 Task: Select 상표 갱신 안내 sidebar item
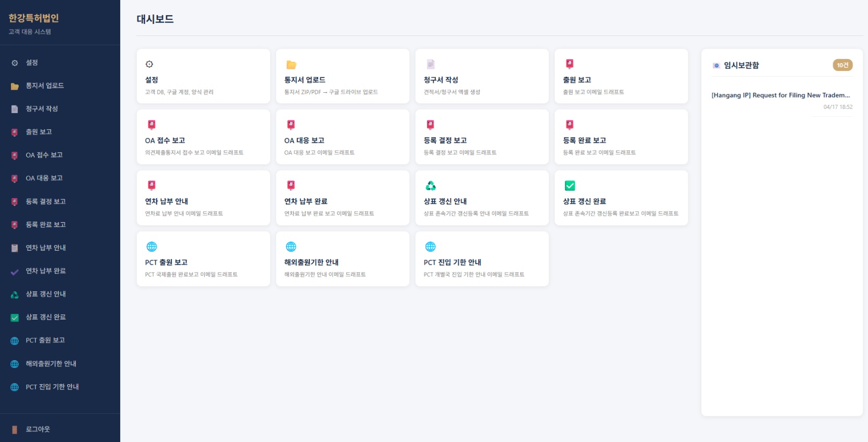click(x=60, y=294)
